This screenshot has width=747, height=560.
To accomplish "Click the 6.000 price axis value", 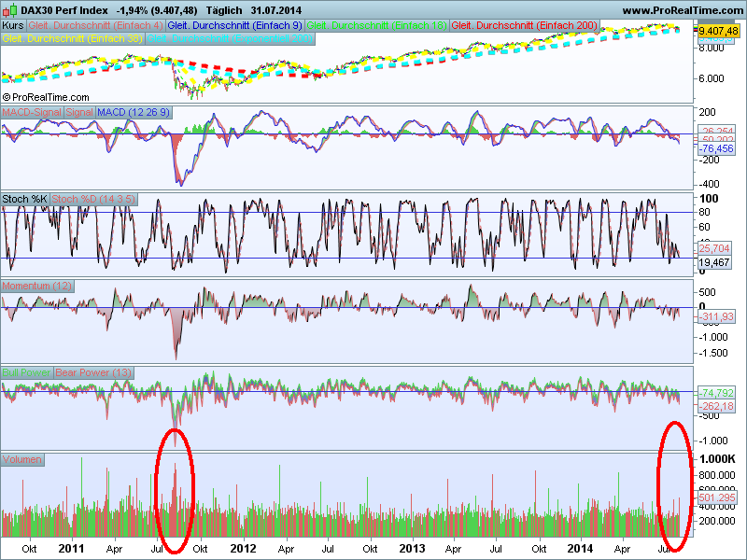I will click(712, 78).
